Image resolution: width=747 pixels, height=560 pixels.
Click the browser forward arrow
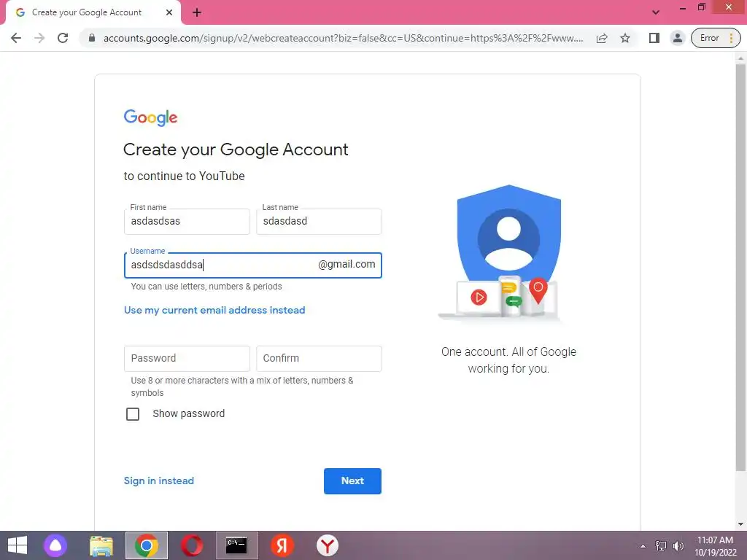pyautogui.click(x=39, y=38)
